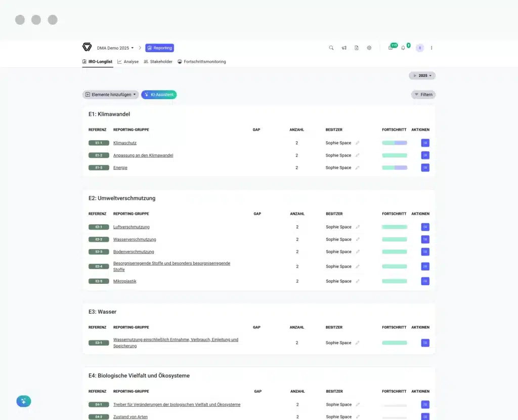Click the E2-4 reference badge
Screen dimensions: 518x420
[99, 266]
